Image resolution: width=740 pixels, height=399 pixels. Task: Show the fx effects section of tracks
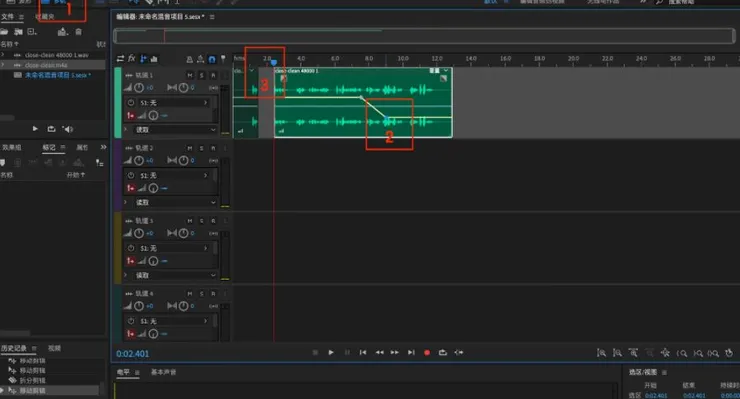tap(132, 59)
